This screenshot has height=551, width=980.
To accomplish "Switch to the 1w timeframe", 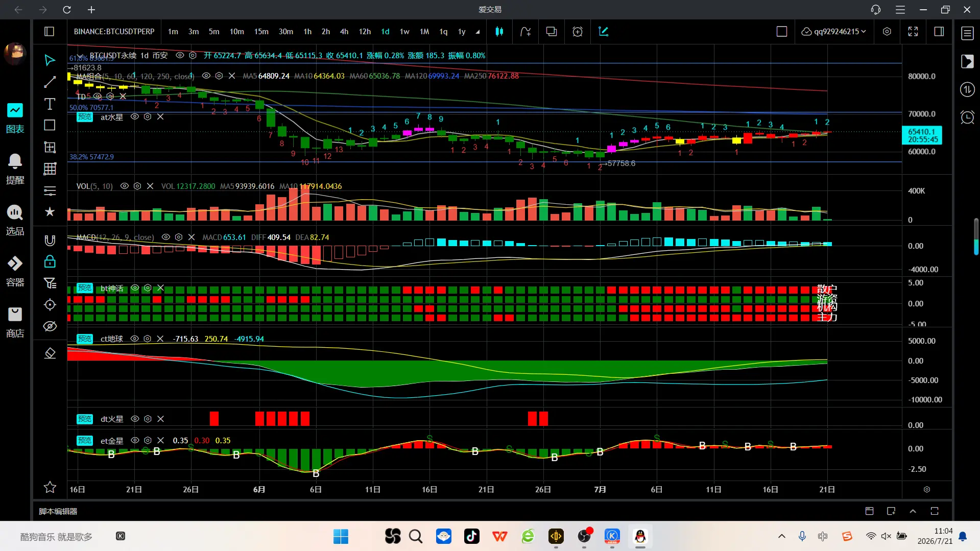I will pyautogui.click(x=404, y=32).
